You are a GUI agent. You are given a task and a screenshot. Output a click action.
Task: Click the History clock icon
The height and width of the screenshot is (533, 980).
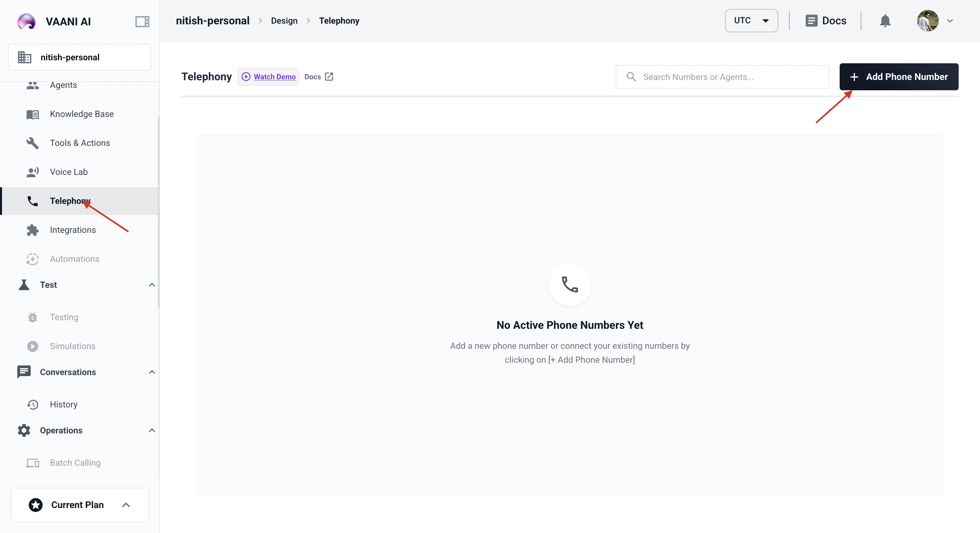tap(33, 404)
